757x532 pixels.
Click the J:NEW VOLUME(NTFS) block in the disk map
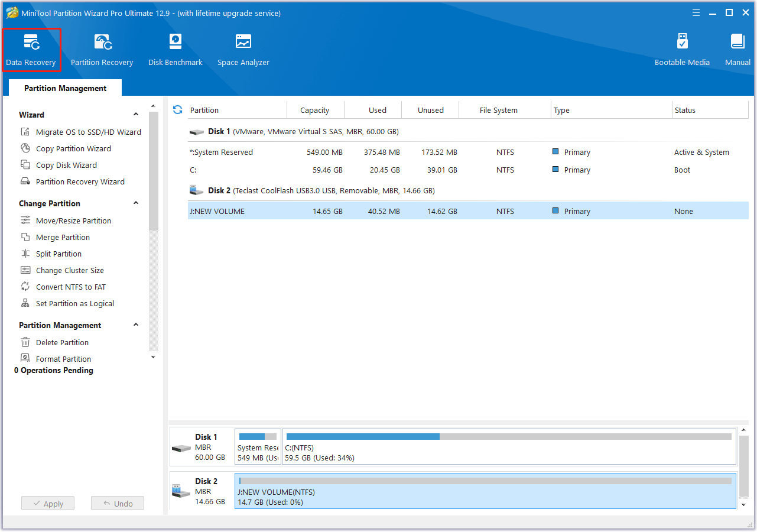pyautogui.click(x=485, y=491)
